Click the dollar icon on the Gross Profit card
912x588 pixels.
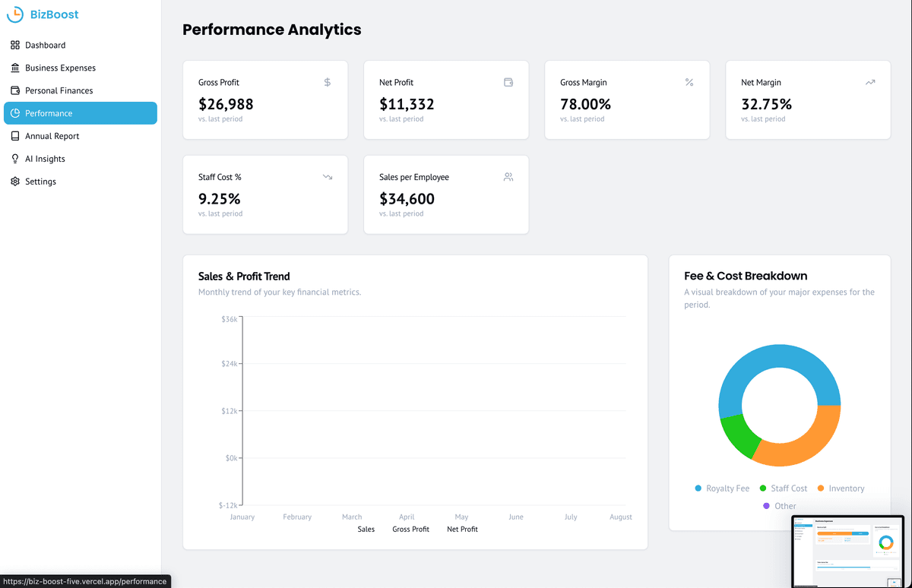(327, 81)
